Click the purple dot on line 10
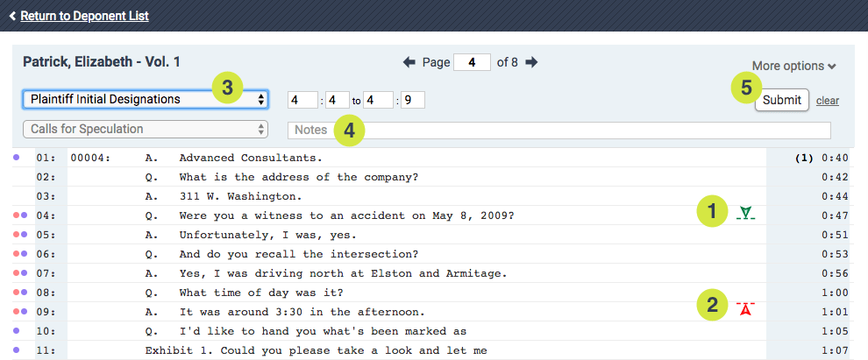868x360 pixels. coord(17,331)
